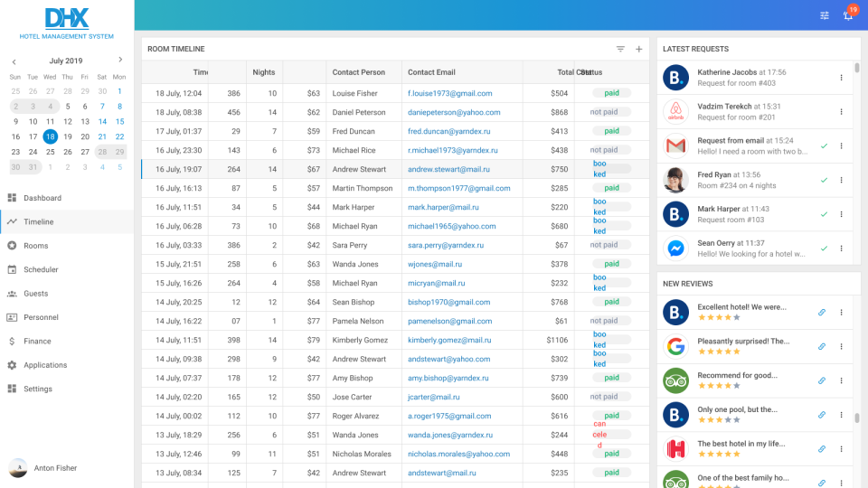
Task: Click andrew.stewart@mail.ru email link
Action: pyautogui.click(x=448, y=169)
